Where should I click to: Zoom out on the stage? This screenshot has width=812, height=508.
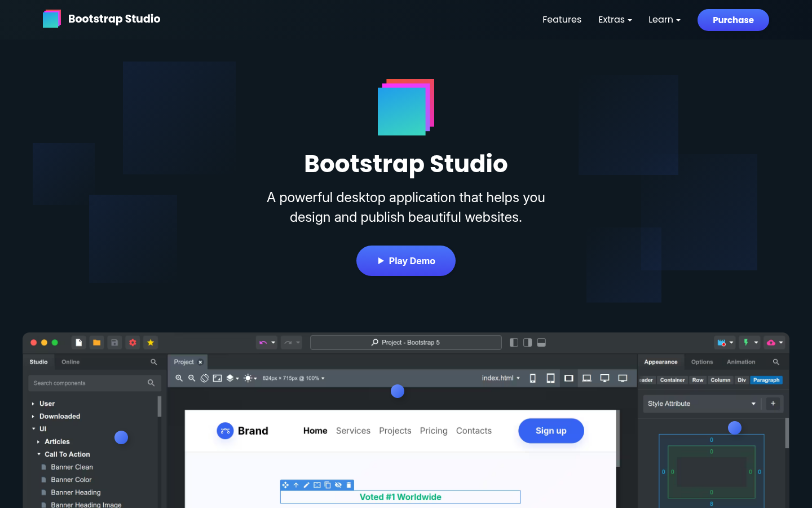coord(192,378)
